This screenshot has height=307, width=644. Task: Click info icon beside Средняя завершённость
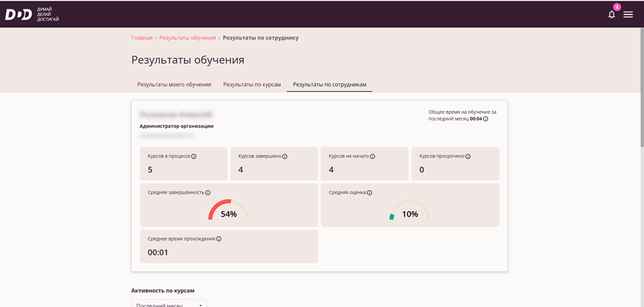208,193
